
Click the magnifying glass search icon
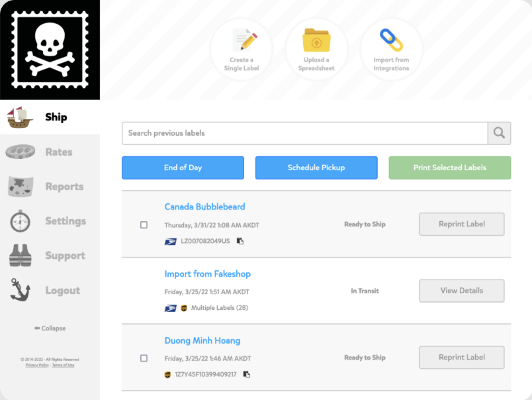coord(498,133)
